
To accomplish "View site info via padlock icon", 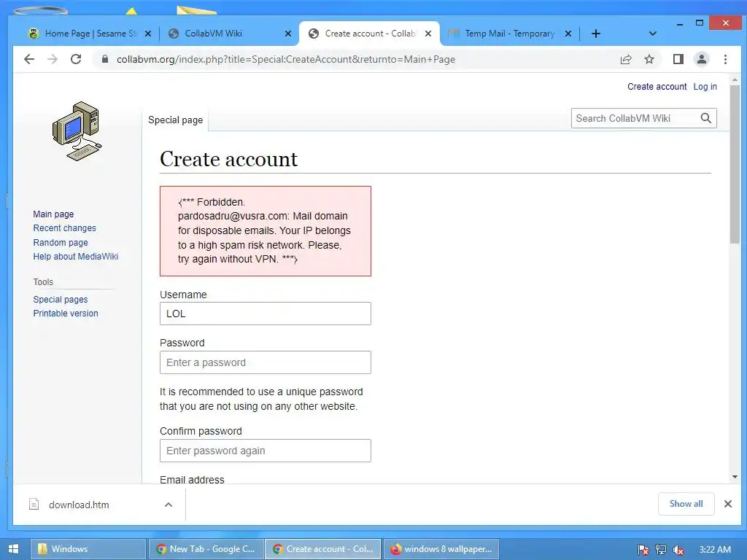I will 105,59.
